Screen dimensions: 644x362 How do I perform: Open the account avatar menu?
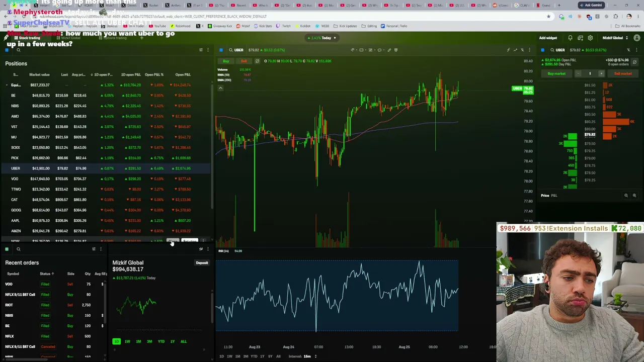pyautogui.click(x=637, y=38)
